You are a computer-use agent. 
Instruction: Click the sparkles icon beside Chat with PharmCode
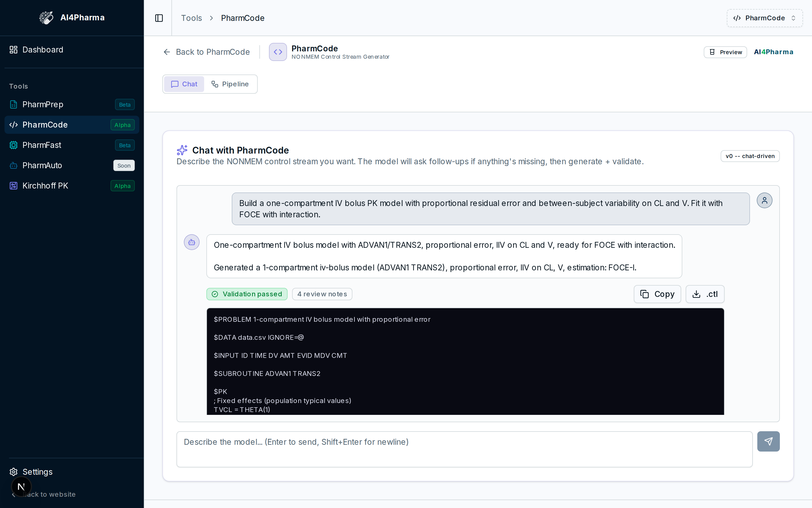(x=182, y=150)
